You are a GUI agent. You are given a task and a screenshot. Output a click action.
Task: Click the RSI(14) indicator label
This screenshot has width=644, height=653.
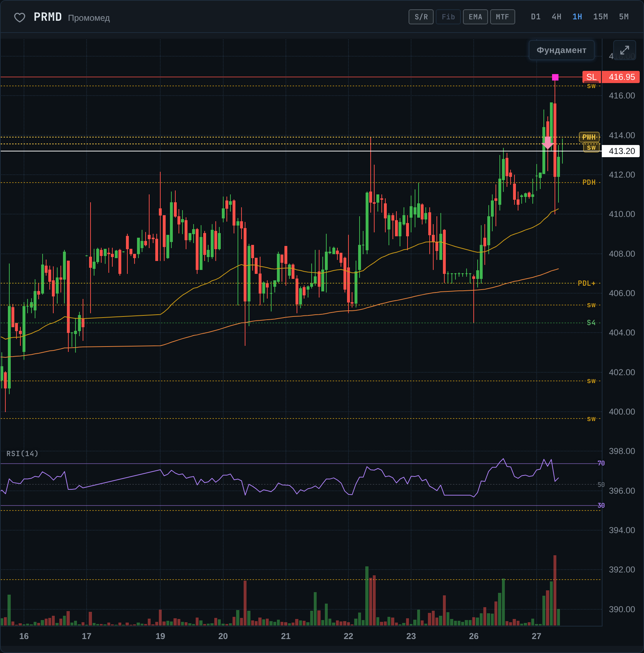click(22, 454)
